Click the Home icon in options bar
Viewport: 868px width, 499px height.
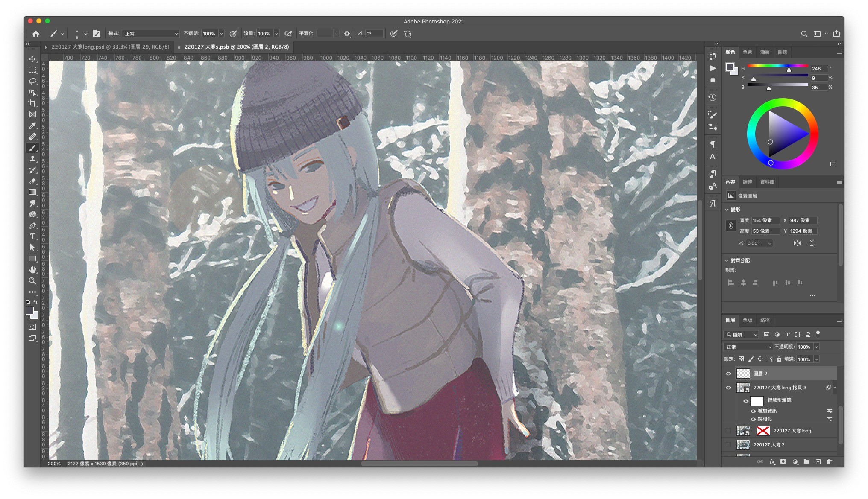click(x=36, y=34)
